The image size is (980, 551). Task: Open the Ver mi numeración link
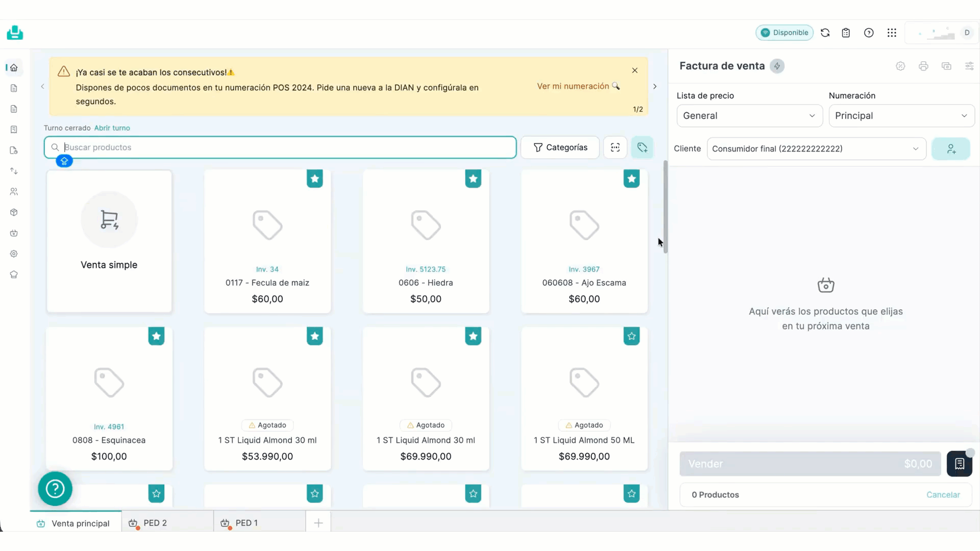click(578, 86)
